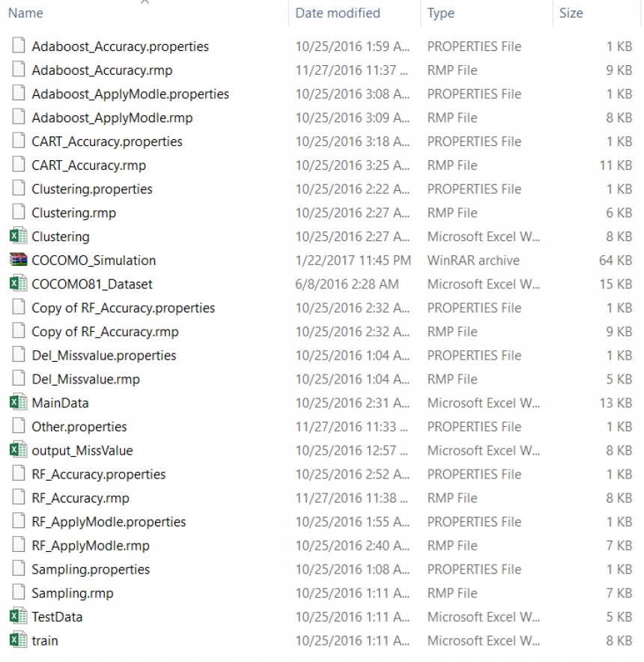Select the file name Adaboost_ApplyModle.properties
644x662 pixels.
pyautogui.click(x=130, y=94)
